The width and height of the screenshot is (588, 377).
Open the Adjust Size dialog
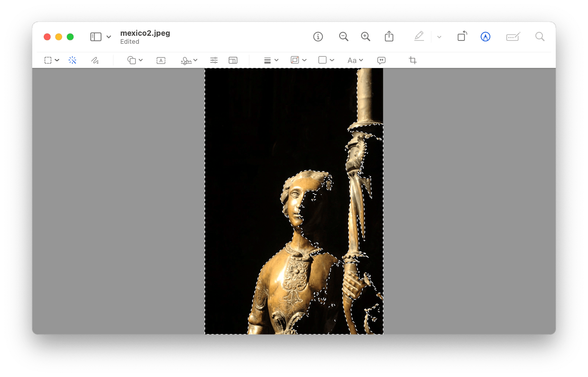coord(233,60)
